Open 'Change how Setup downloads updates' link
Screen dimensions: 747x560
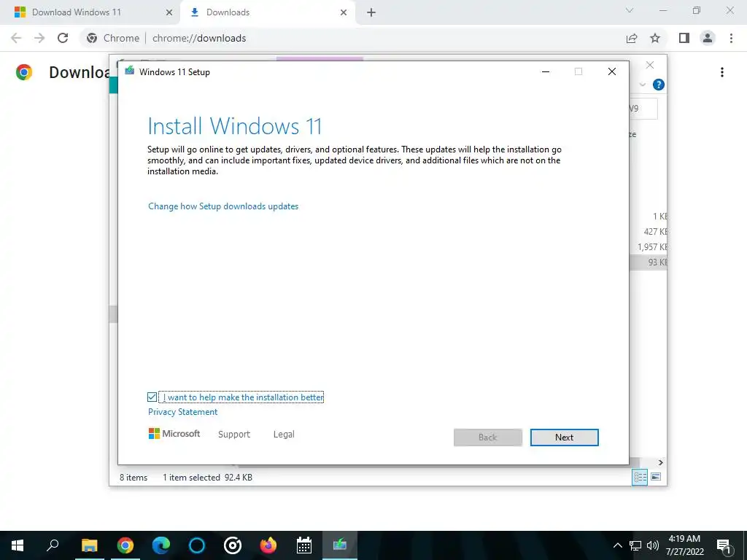[x=223, y=206]
